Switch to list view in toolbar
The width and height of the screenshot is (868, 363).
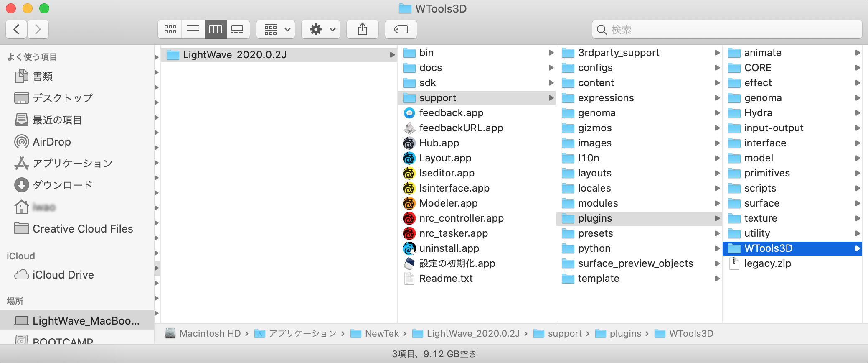click(193, 29)
